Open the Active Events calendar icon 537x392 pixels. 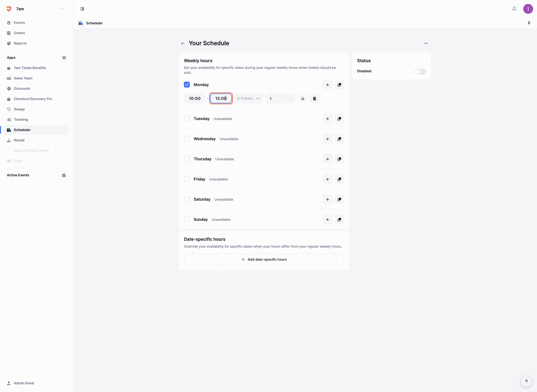[64, 175]
